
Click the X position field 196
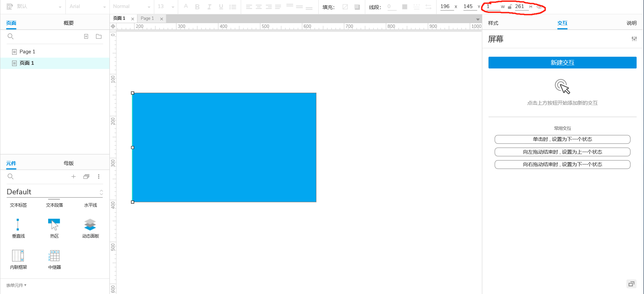pyautogui.click(x=447, y=6)
